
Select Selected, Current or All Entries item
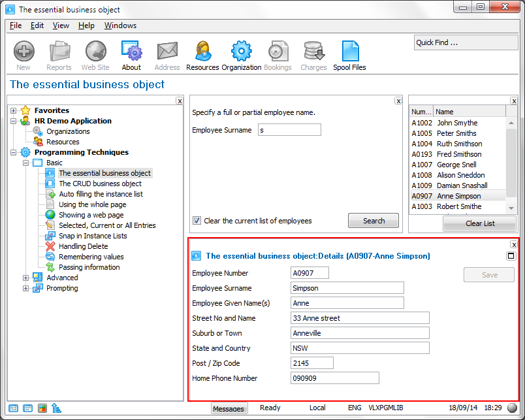point(107,225)
